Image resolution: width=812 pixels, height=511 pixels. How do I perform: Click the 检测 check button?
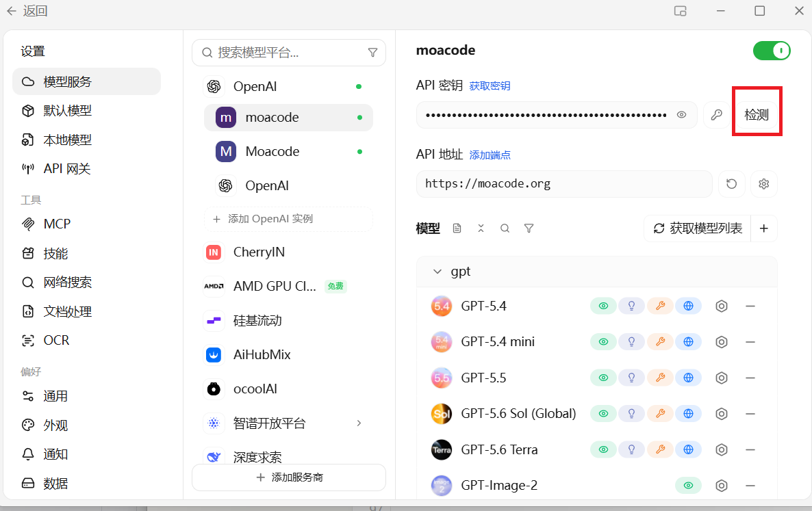coord(757,115)
